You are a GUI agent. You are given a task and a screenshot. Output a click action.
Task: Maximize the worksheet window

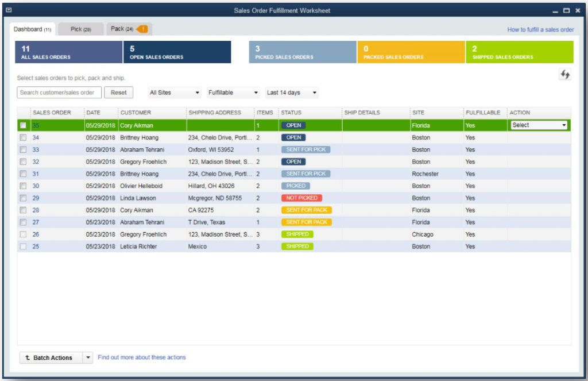(x=566, y=10)
